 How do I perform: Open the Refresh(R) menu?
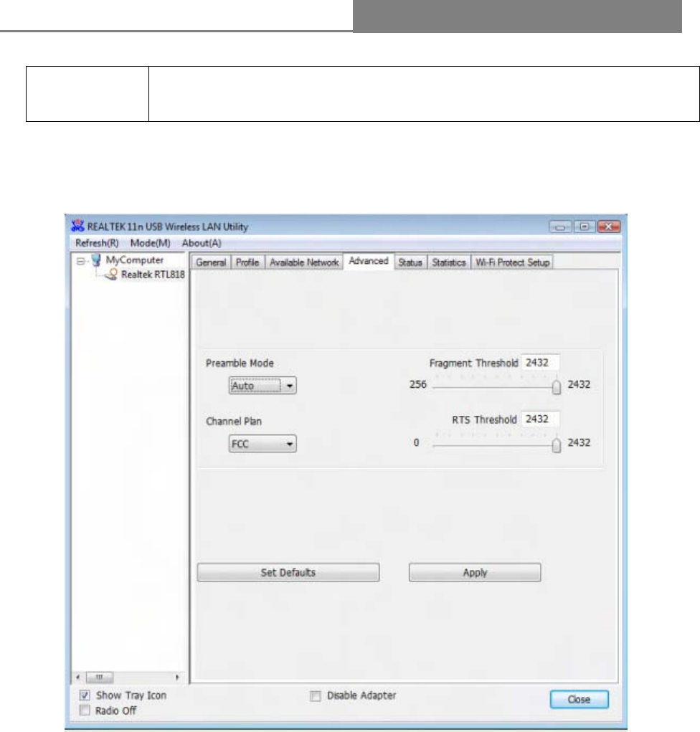click(97, 243)
